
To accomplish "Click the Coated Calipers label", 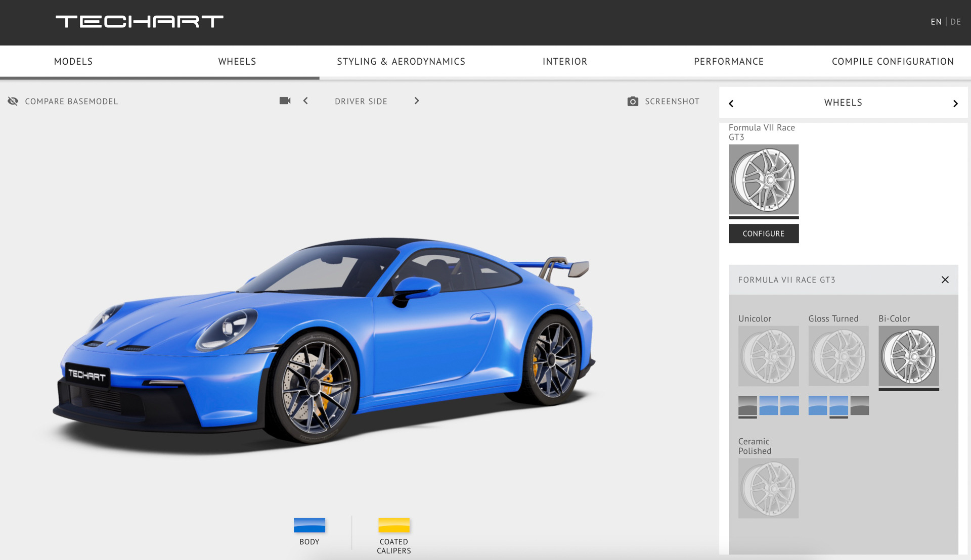I will (394, 546).
